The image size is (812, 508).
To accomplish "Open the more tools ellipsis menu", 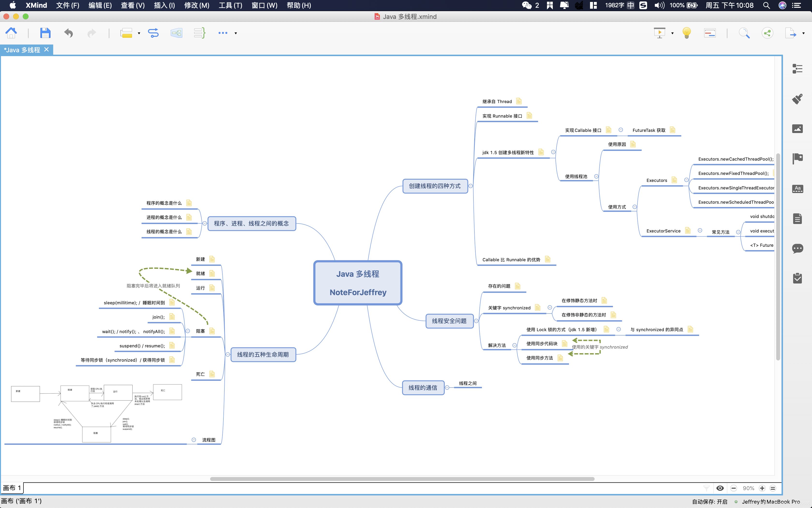I will tap(223, 33).
